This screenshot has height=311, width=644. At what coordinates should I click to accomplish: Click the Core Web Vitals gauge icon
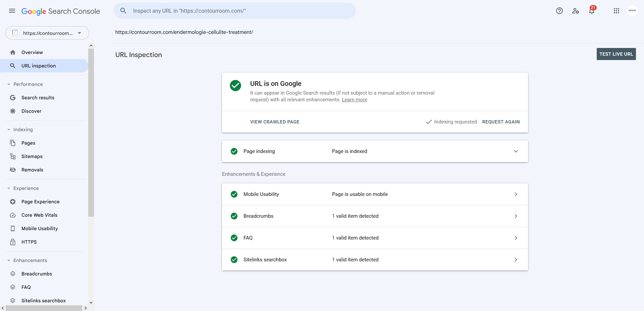point(13,215)
